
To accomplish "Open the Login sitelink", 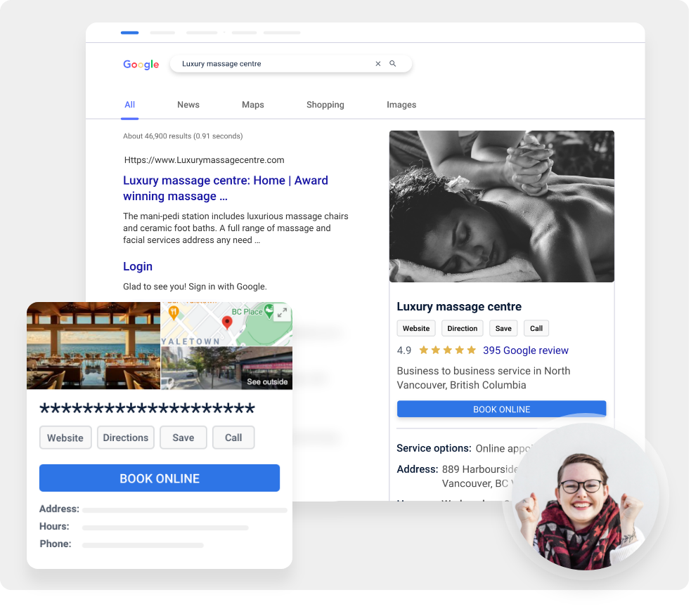I will [138, 266].
